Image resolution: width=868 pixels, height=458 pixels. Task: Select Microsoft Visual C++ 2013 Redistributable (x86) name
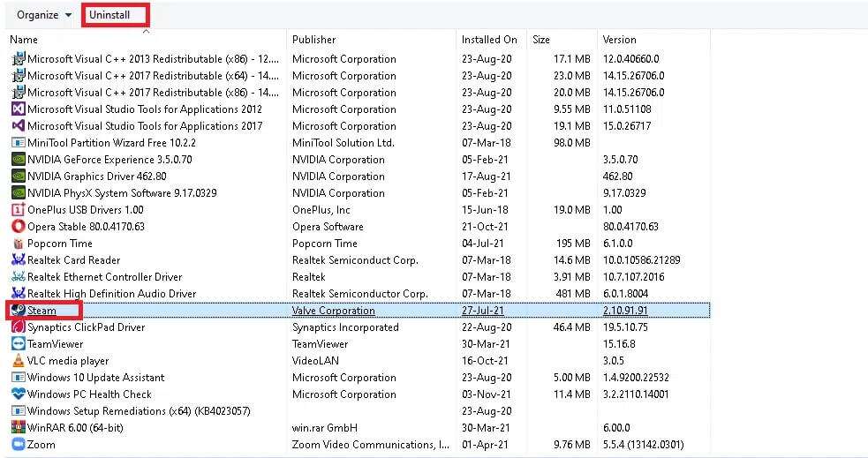154,58
